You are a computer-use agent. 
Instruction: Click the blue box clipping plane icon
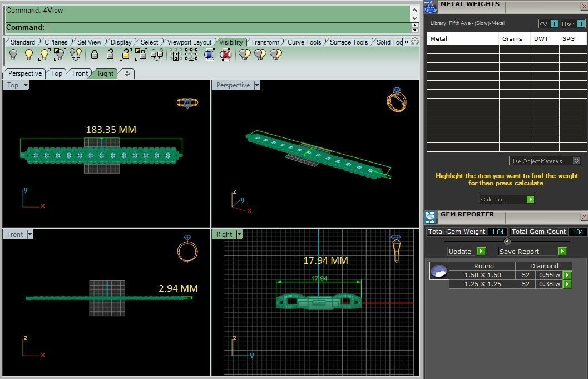click(x=209, y=55)
